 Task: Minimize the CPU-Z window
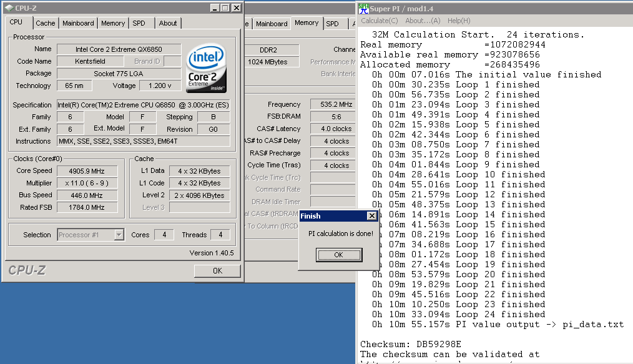(215, 7)
